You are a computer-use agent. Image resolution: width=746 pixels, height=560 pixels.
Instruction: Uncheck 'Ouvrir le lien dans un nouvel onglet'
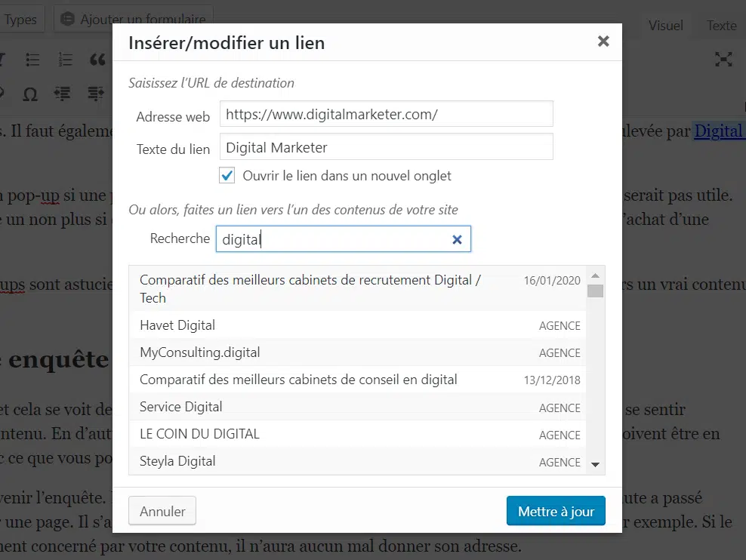pos(227,176)
